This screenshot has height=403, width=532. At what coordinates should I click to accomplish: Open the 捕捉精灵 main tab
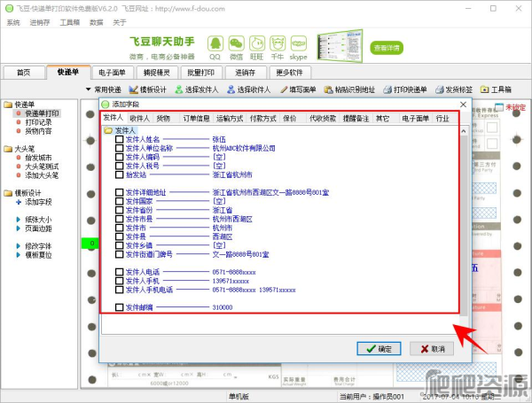[156, 73]
